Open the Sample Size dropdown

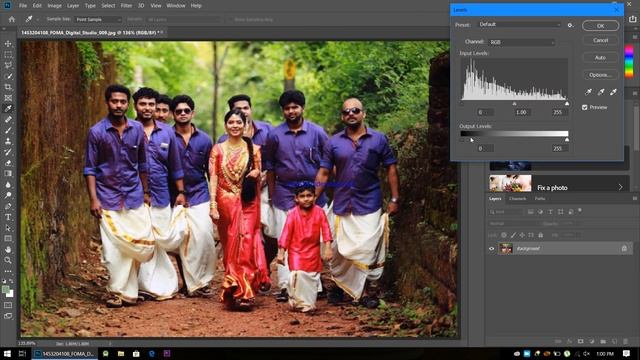(98, 19)
